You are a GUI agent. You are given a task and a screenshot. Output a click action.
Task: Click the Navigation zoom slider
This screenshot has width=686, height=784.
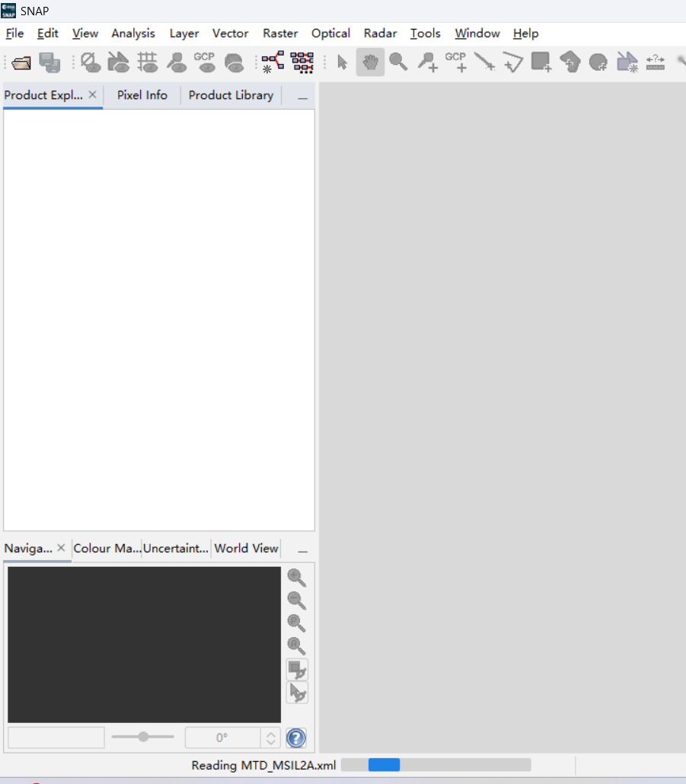coord(143,737)
